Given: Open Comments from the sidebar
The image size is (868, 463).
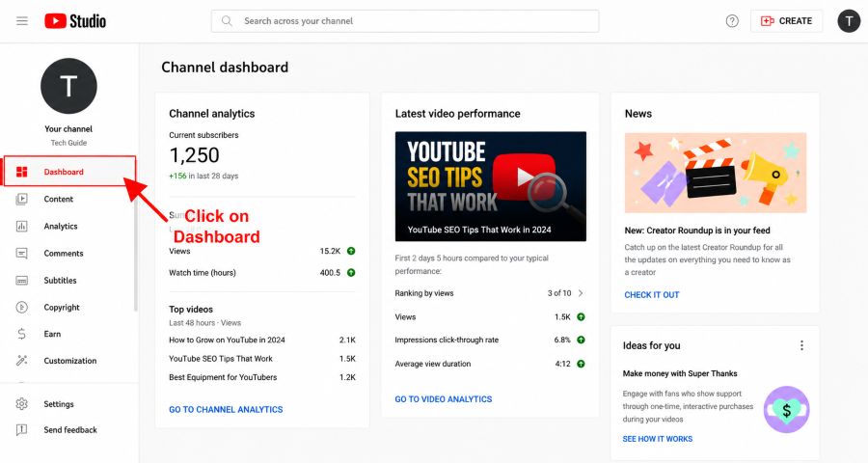Looking at the screenshot, I should [64, 253].
